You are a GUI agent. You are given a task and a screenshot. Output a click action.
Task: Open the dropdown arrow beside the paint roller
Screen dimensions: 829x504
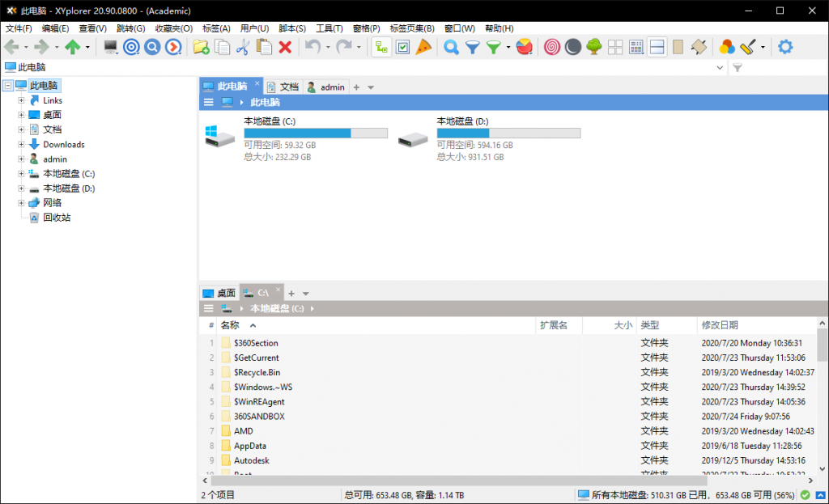click(x=763, y=47)
